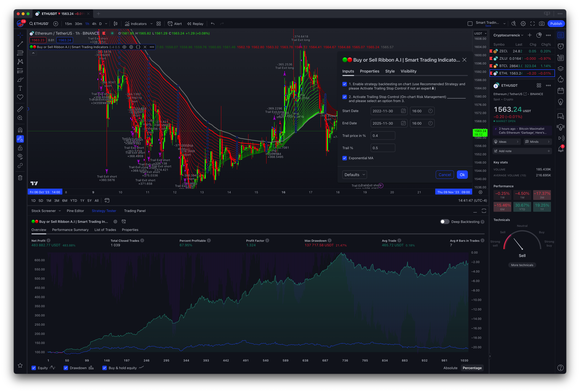Click the Replay bar button
580x392 pixels.
(195, 24)
